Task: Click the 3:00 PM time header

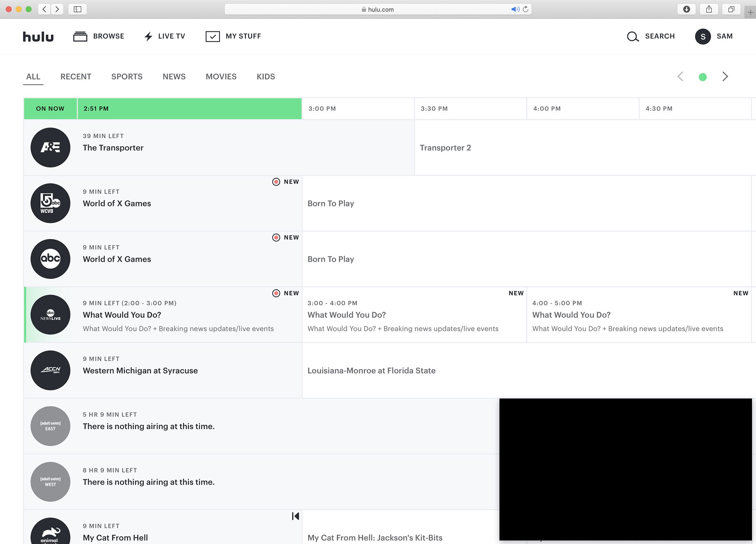Action: point(358,108)
